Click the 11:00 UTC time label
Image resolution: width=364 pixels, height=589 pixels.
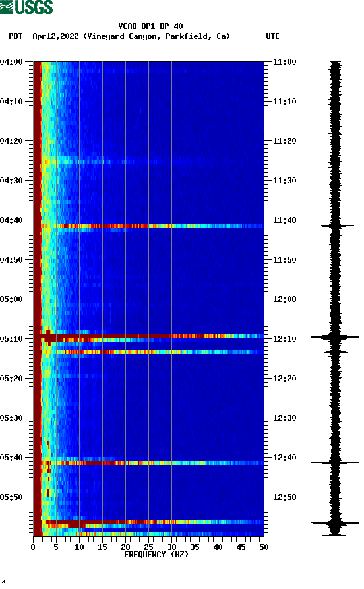point(285,61)
